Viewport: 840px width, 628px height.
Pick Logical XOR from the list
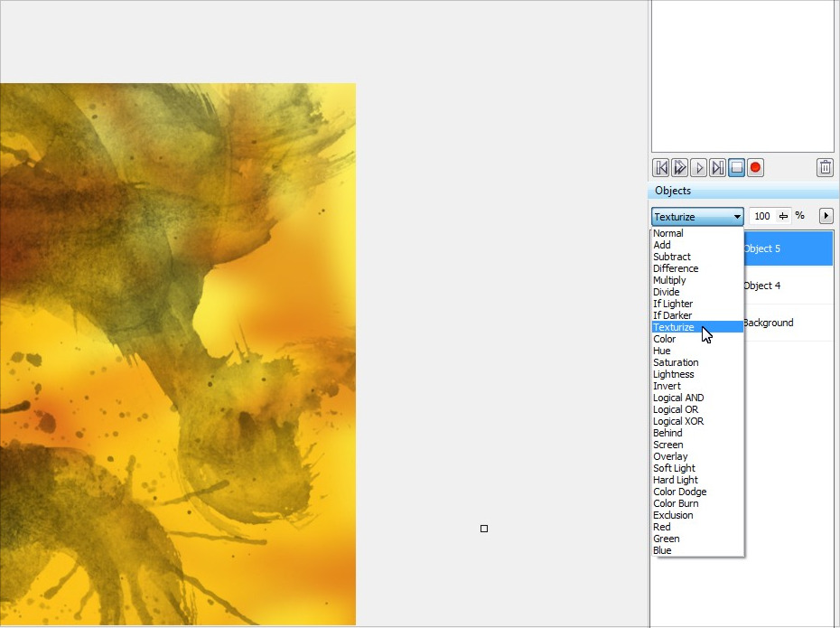coord(678,421)
